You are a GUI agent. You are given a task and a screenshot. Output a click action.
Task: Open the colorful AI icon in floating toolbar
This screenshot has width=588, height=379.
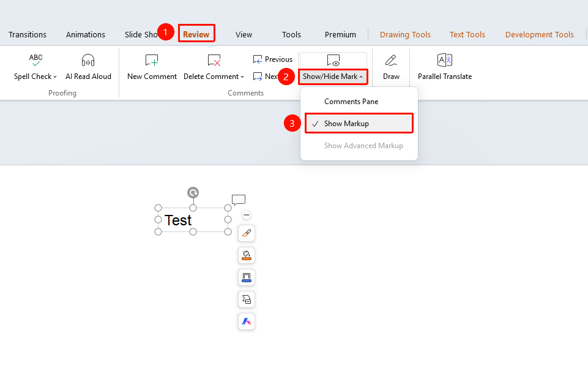tap(247, 321)
